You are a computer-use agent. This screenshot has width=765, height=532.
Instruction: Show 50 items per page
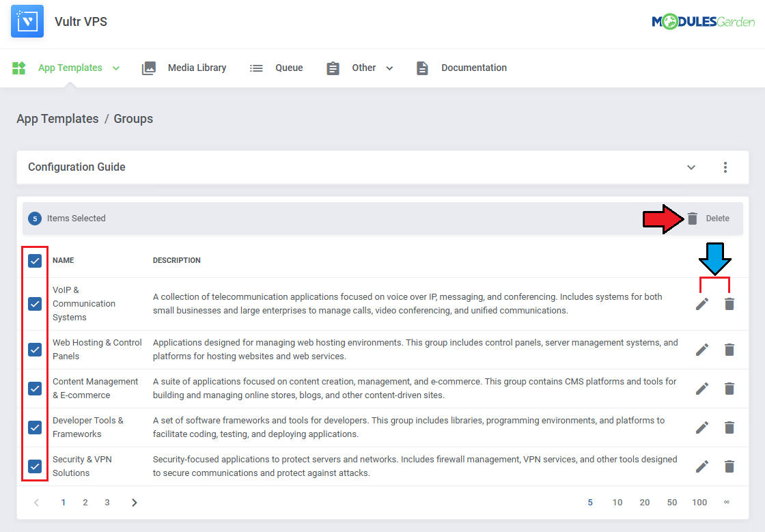(x=672, y=503)
